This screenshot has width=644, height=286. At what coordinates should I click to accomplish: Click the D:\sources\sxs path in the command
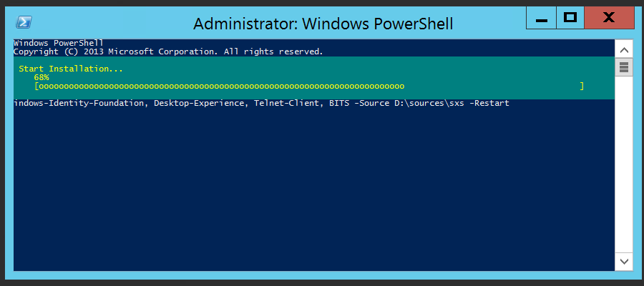click(x=426, y=103)
